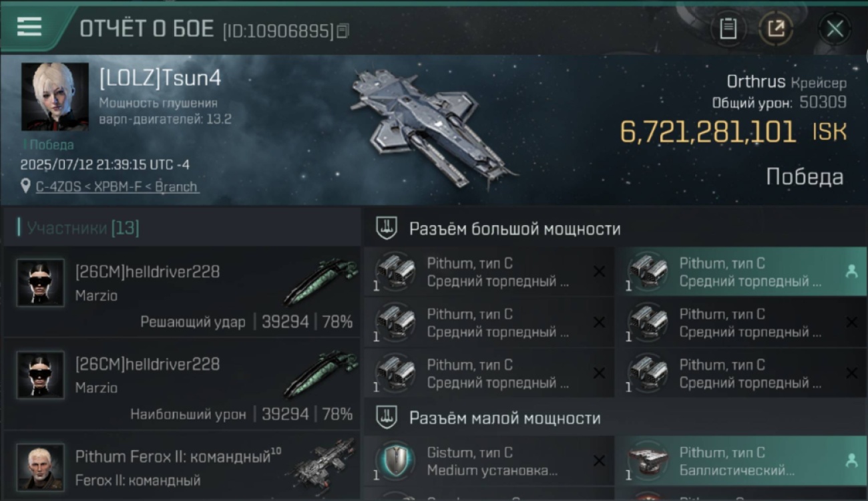Select the highlighted Pithum torpedo launcher
The width and height of the screenshot is (868, 501).
coord(740,272)
